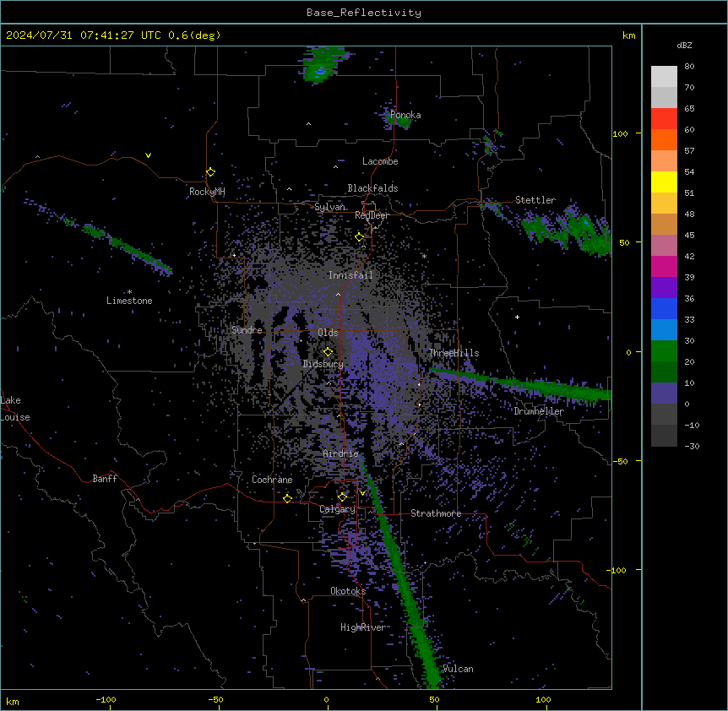Click the RockyMH label
728x711 pixels.
(207, 192)
